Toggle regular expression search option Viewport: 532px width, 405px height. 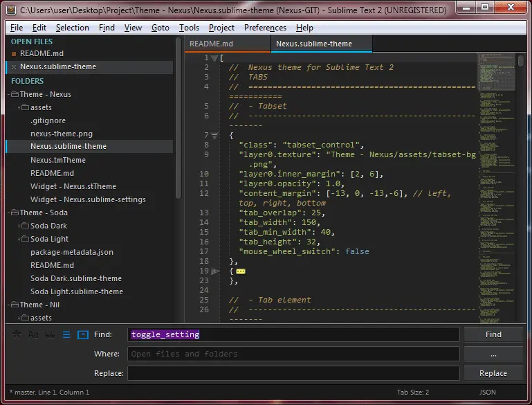17,334
